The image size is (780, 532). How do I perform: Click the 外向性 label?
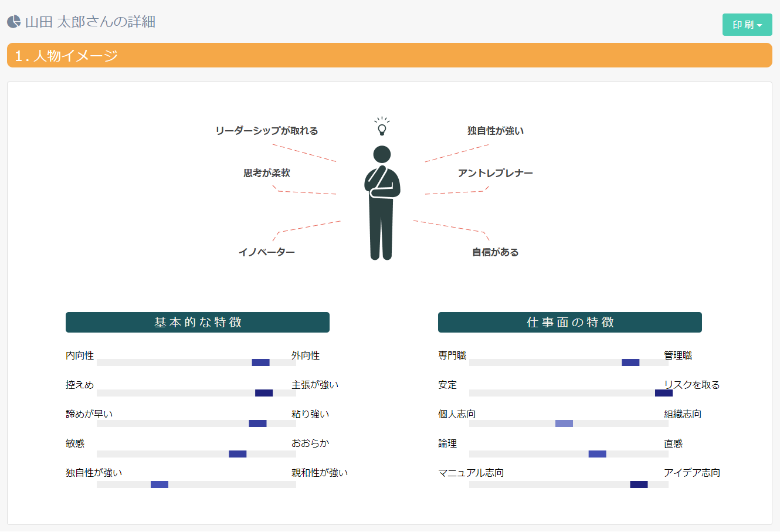[x=306, y=355]
